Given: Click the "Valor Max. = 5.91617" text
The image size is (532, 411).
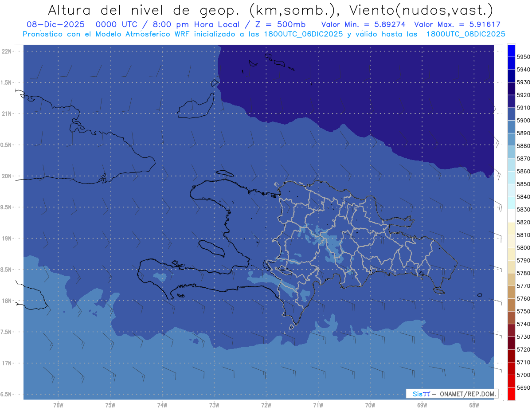Looking at the screenshot, I should [x=458, y=24].
